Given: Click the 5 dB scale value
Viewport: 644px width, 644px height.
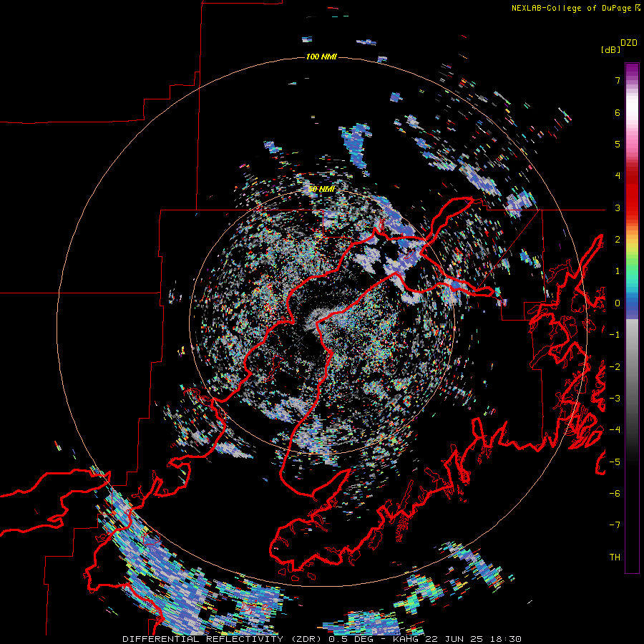Looking at the screenshot, I should [618, 144].
